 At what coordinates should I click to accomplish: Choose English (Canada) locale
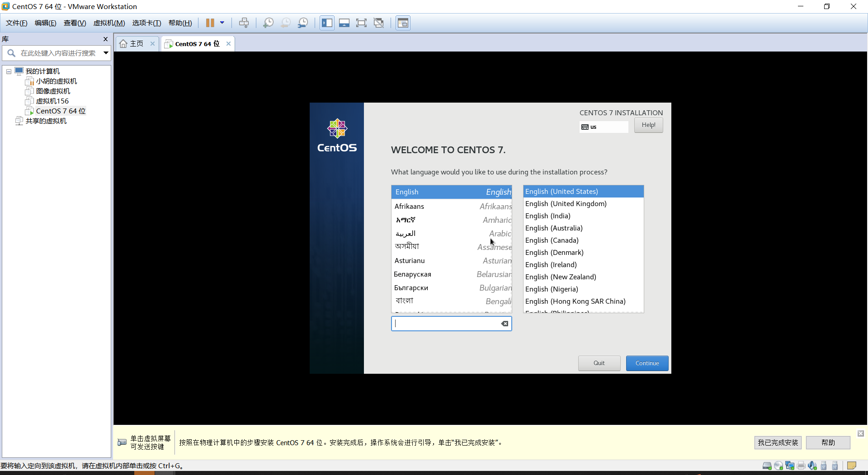tap(584, 240)
